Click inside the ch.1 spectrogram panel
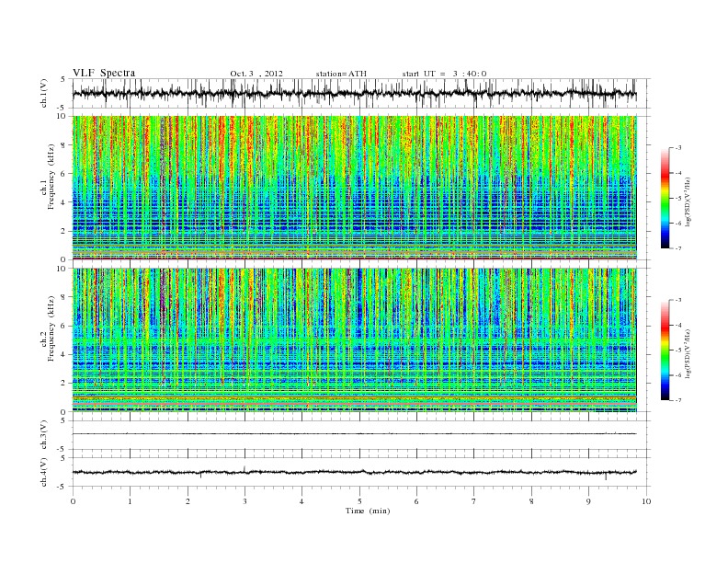This screenshot has width=728, height=563. click(x=355, y=188)
